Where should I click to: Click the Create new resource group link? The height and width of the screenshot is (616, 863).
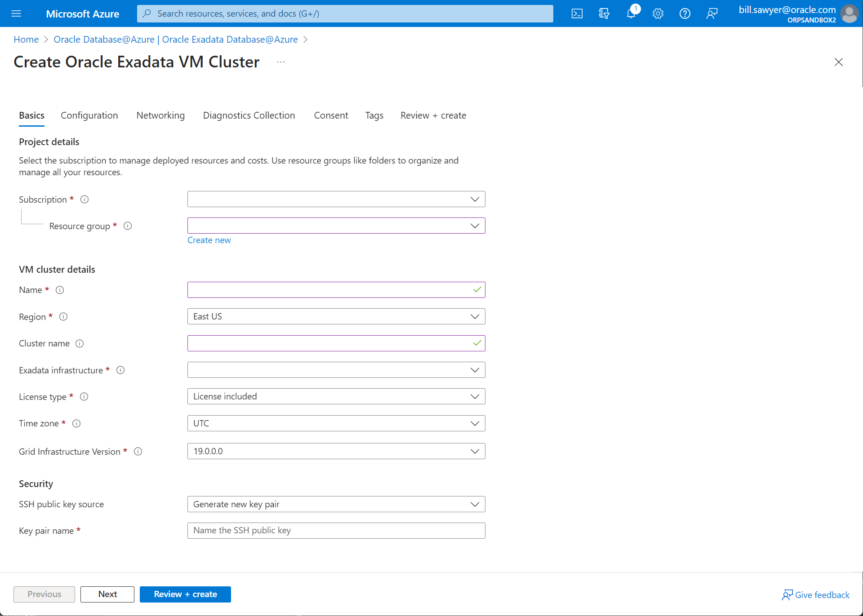pos(209,240)
